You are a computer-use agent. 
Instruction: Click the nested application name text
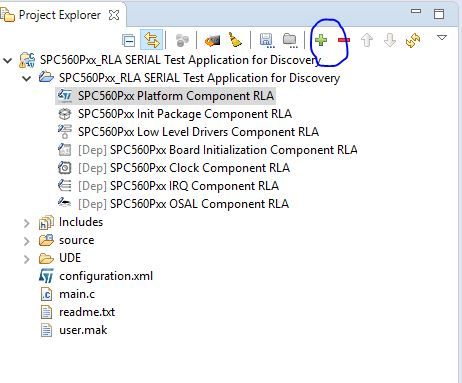click(199, 78)
